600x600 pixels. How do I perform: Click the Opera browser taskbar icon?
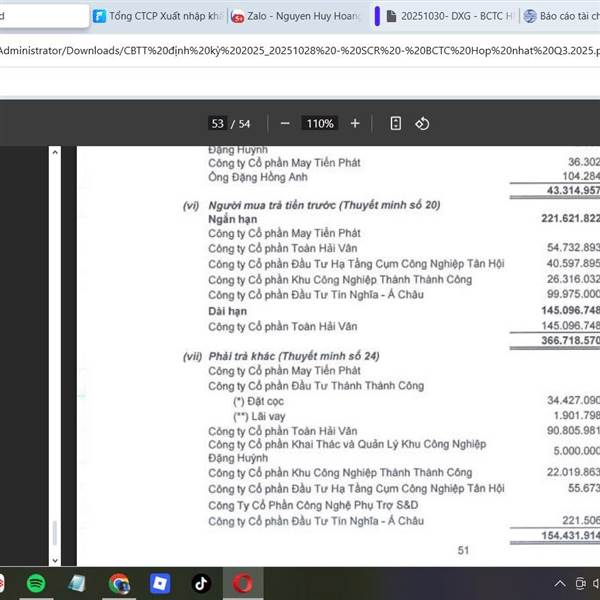click(243, 584)
